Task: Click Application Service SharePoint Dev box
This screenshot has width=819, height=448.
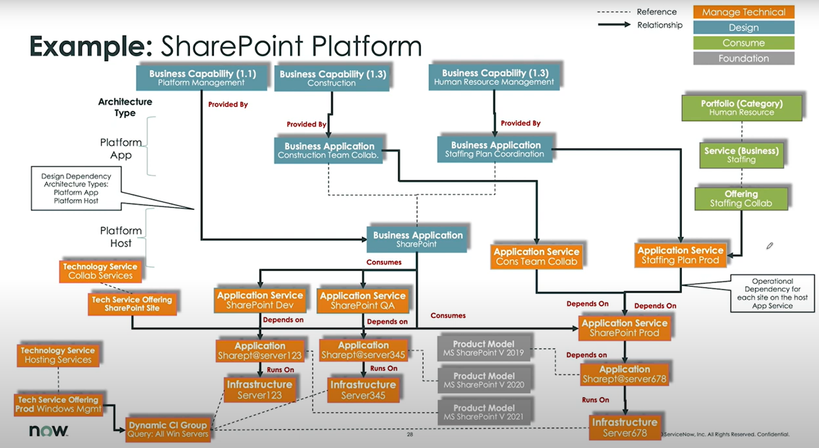Action: click(260, 300)
